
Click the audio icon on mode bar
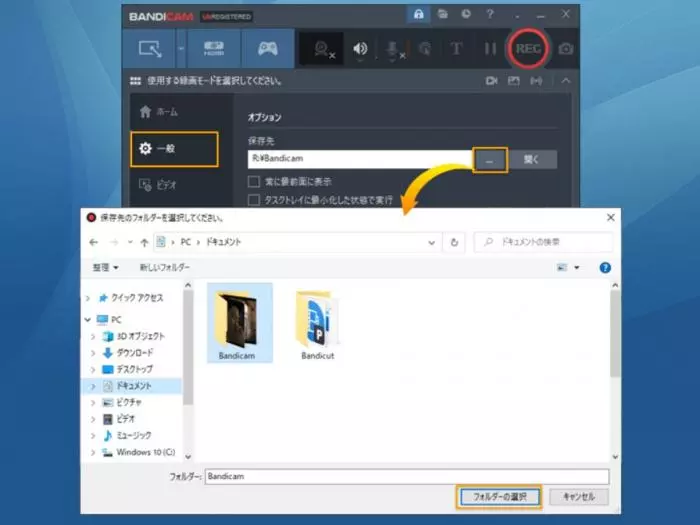[536, 81]
